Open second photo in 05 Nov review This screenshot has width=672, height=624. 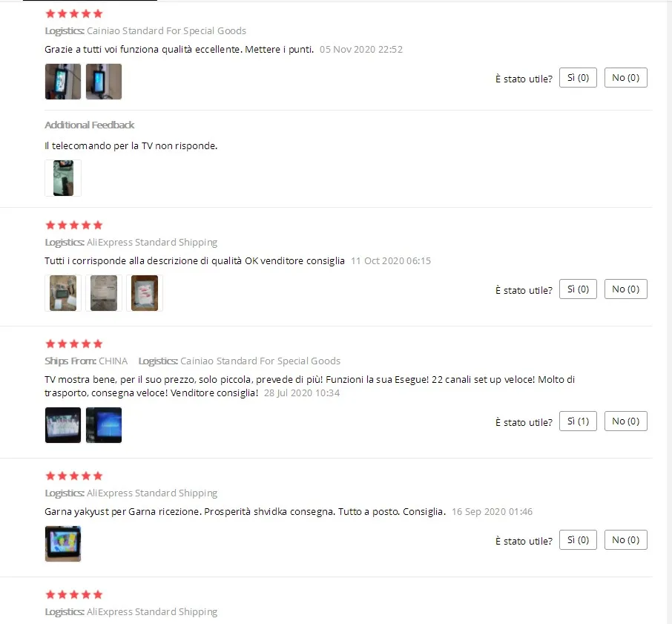tap(104, 82)
